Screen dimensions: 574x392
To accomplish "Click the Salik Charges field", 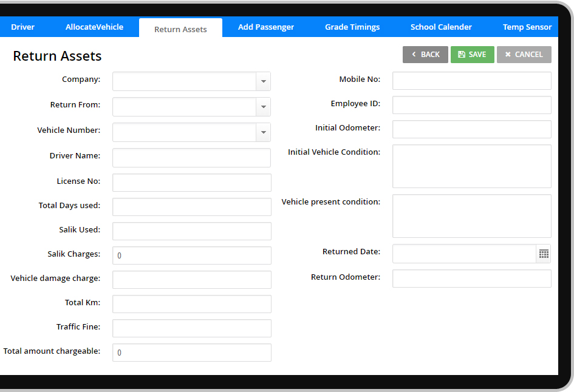I will click(191, 255).
